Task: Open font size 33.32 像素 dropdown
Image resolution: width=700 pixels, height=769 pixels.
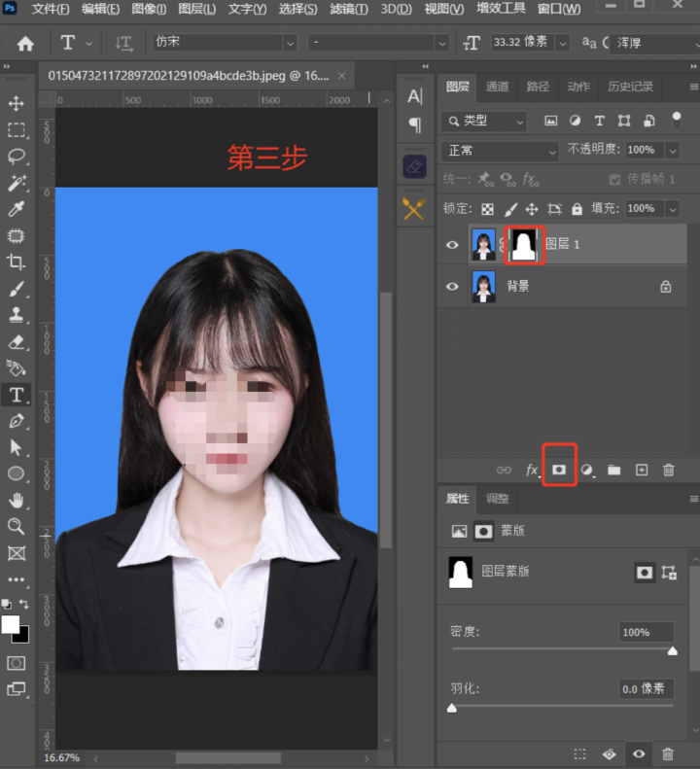Action: [x=563, y=44]
